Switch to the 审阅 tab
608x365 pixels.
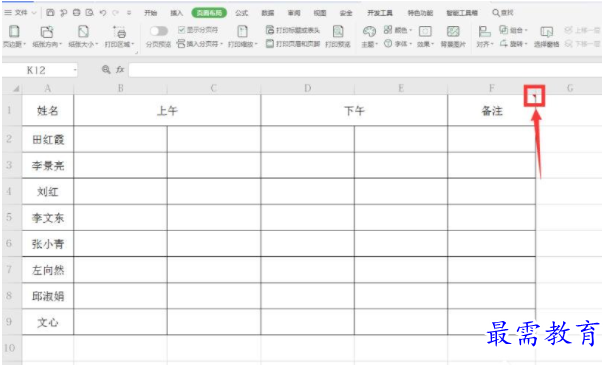[294, 13]
